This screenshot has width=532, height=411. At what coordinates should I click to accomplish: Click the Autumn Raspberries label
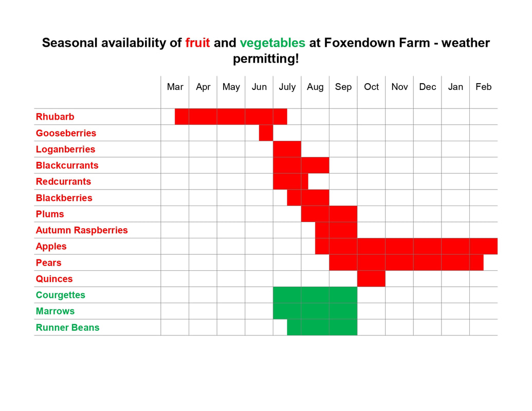(x=82, y=230)
